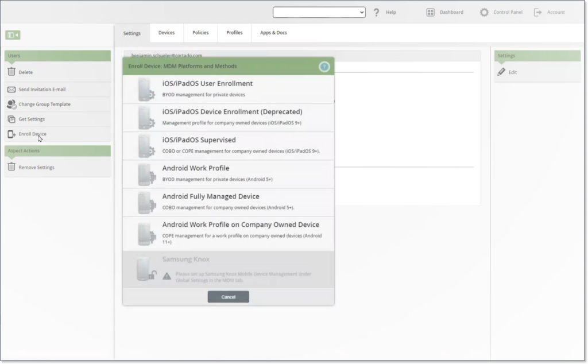588x364 pixels.
Task: Click the Send Invitation E-mail envelope icon
Action: tap(11, 89)
